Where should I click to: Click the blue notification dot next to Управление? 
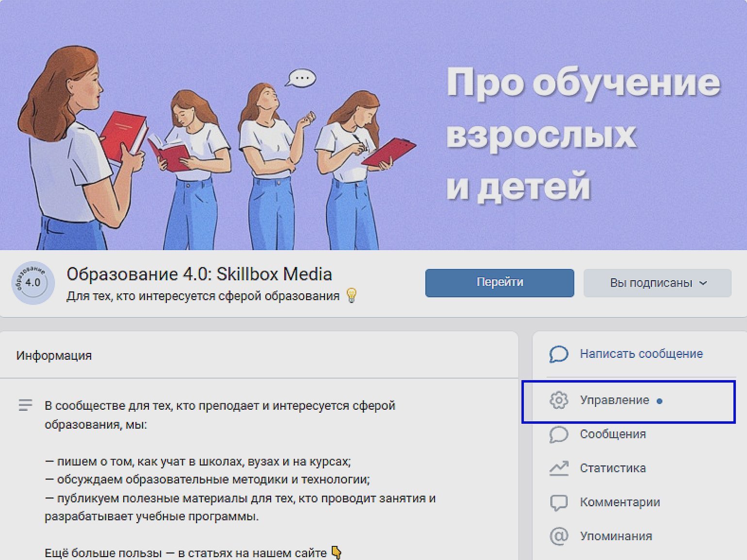coord(659,401)
